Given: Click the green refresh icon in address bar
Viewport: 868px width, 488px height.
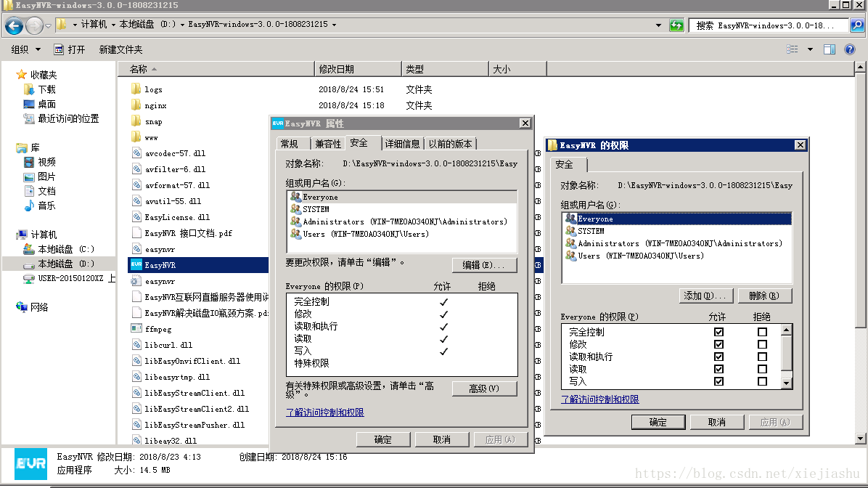Looking at the screenshot, I should 676,25.
